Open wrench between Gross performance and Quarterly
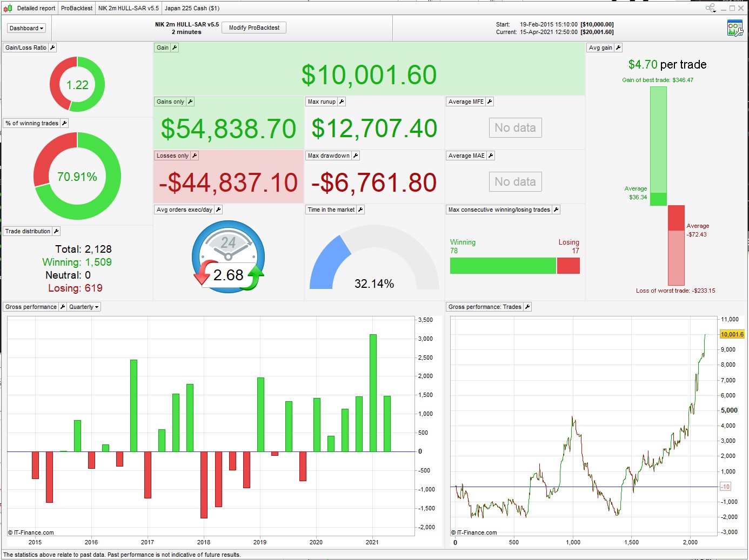The height and width of the screenshot is (560, 749). click(63, 307)
